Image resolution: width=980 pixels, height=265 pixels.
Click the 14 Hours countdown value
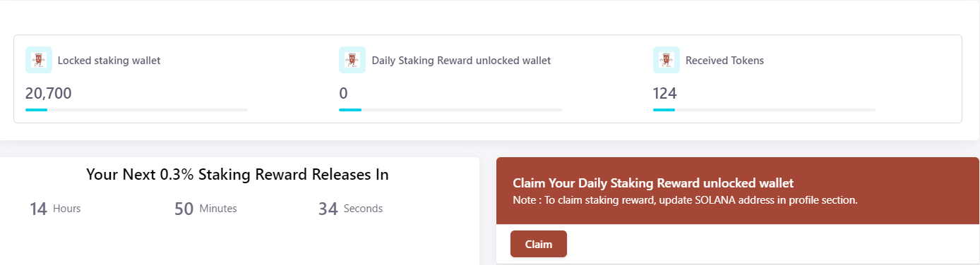click(55, 209)
